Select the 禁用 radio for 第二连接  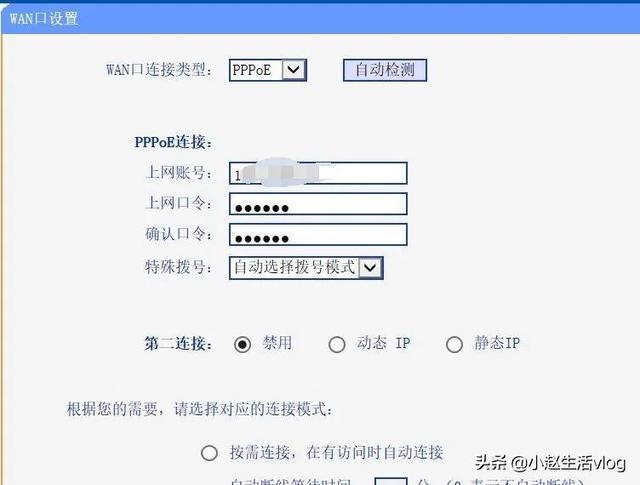click(x=242, y=345)
